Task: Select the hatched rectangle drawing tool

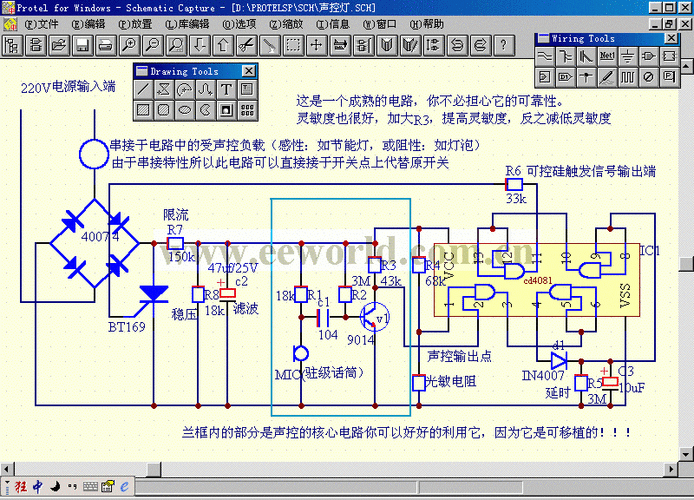Action: pos(143,110)
